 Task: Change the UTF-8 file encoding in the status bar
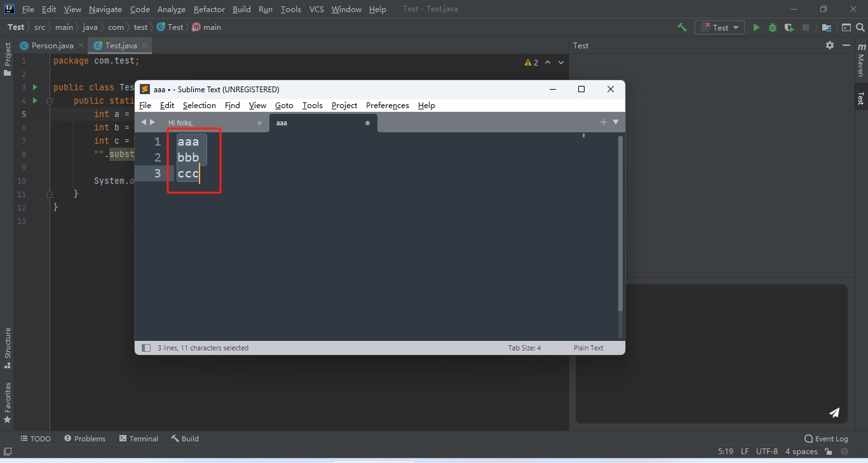coord(767,452)
